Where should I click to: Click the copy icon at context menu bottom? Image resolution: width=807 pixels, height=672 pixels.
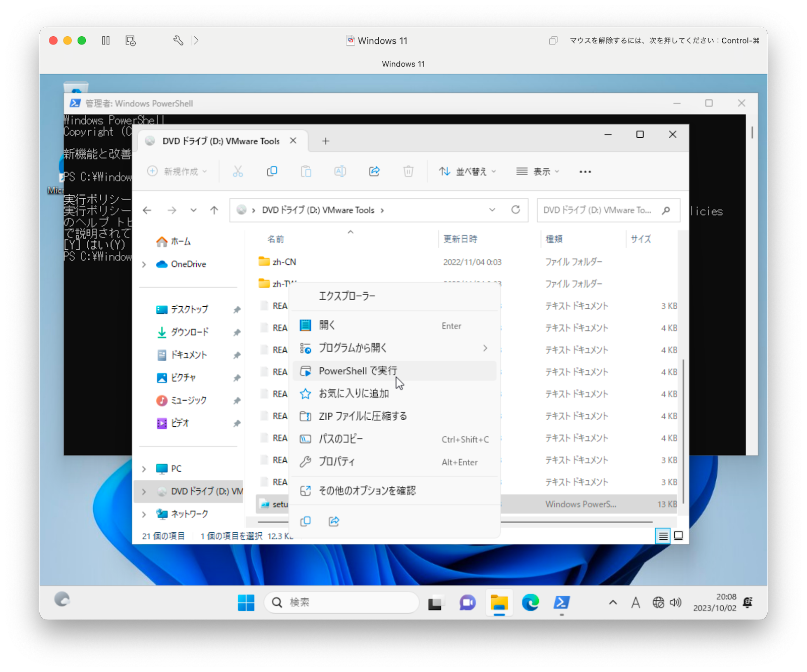[306, 521]
